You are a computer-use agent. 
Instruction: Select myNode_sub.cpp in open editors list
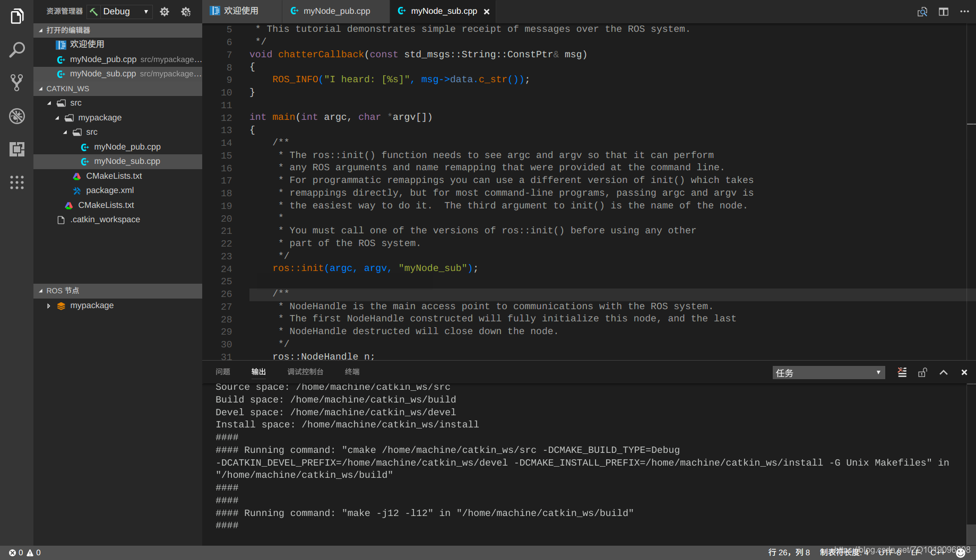118,74
